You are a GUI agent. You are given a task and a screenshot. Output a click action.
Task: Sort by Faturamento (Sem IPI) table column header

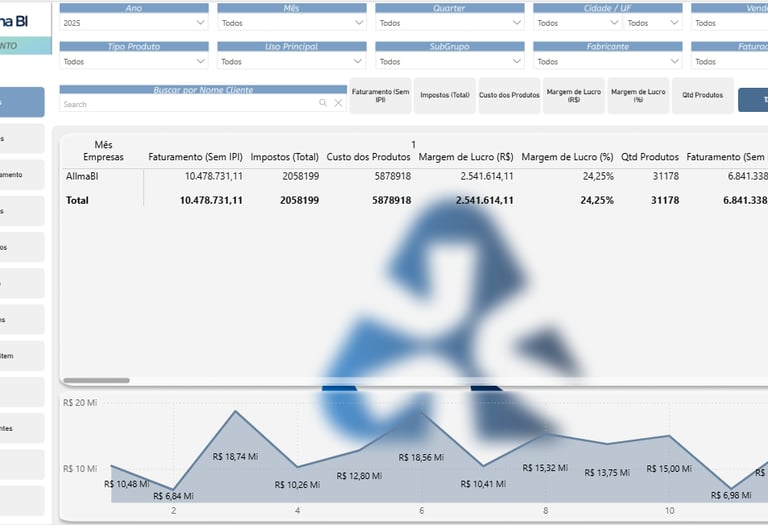pyautogui.click(x=195, y=157)
